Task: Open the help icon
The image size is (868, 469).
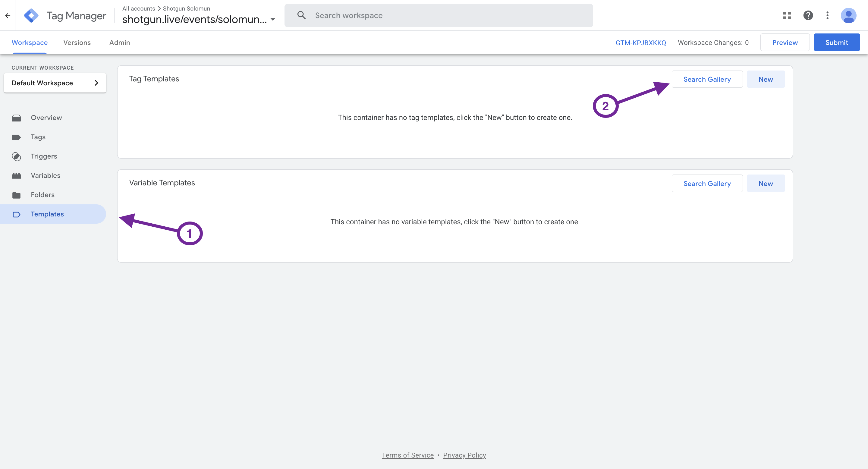Action: point(808,15)
